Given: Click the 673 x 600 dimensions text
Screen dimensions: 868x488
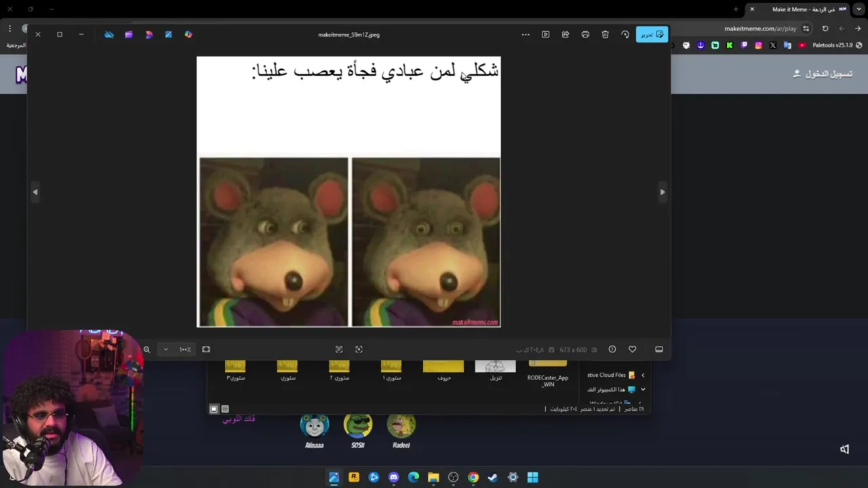Looking at the screenshot, I should (573, 350).
